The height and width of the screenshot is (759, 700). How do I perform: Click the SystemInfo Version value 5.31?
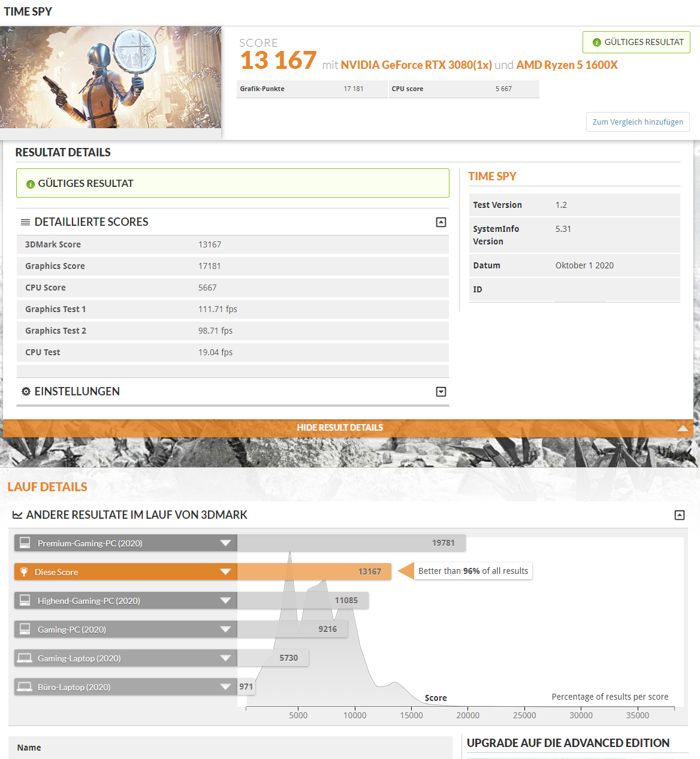[563, 229]
